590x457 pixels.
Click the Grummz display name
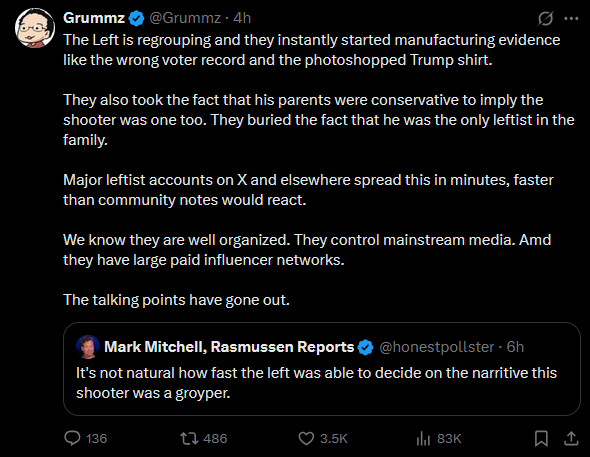pyautogui.click(x=94, y=18)
